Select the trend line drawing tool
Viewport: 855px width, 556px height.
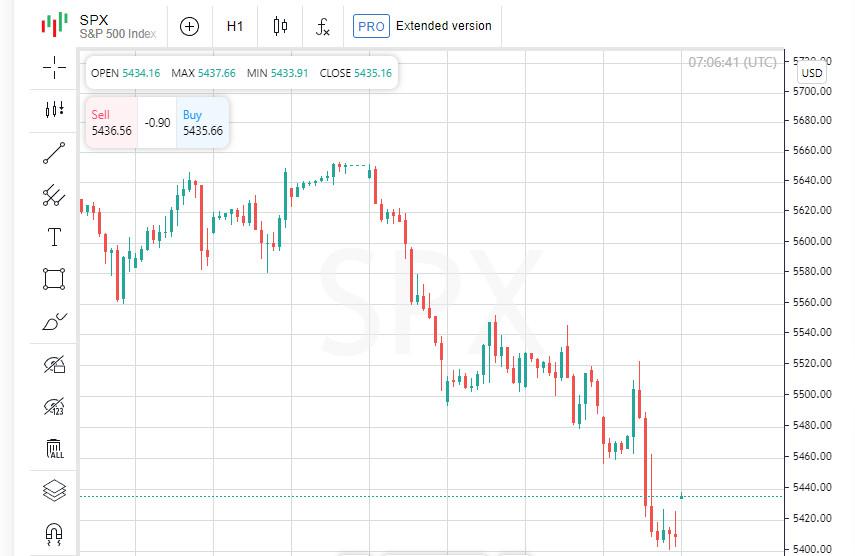54,153
